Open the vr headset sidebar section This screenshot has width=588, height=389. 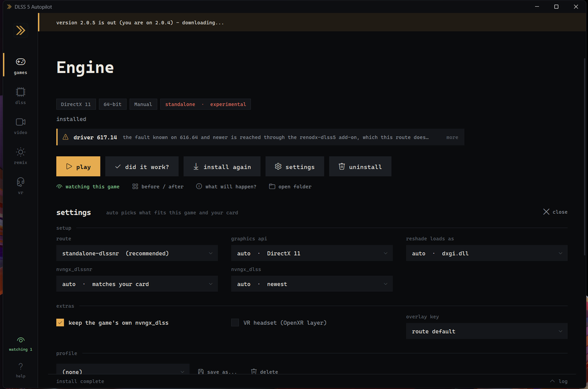coord(21,186)
